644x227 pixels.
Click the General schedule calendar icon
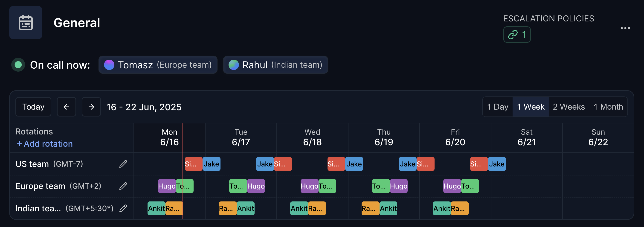[26, 23]
